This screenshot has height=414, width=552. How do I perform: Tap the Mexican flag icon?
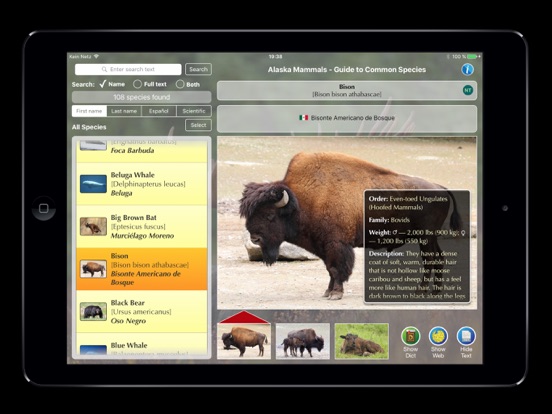pos(303,118)
